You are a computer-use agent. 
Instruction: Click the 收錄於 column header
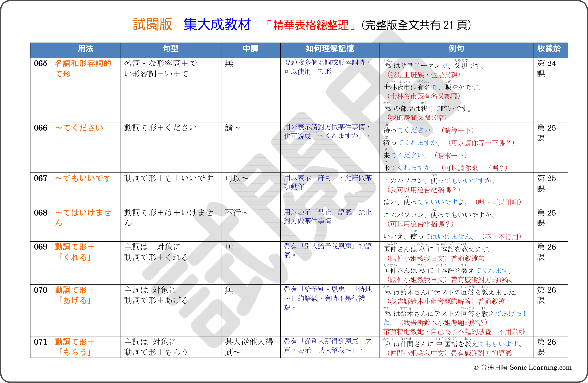(x=549, y=49)
